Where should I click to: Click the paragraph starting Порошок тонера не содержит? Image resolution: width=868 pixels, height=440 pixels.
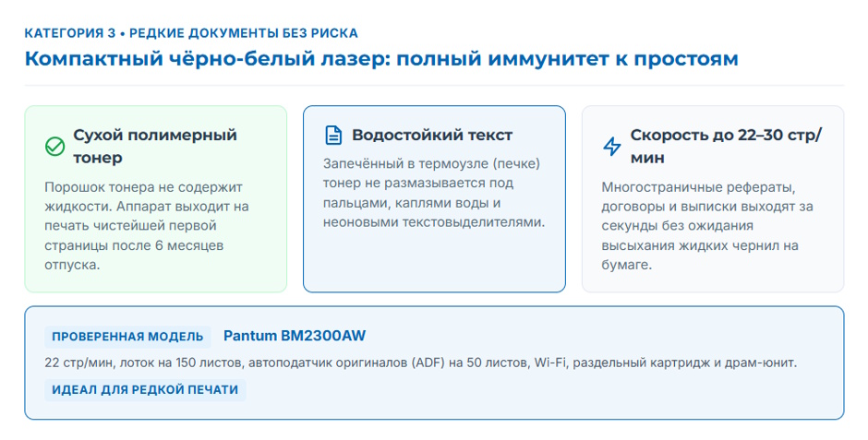[147, 225]
